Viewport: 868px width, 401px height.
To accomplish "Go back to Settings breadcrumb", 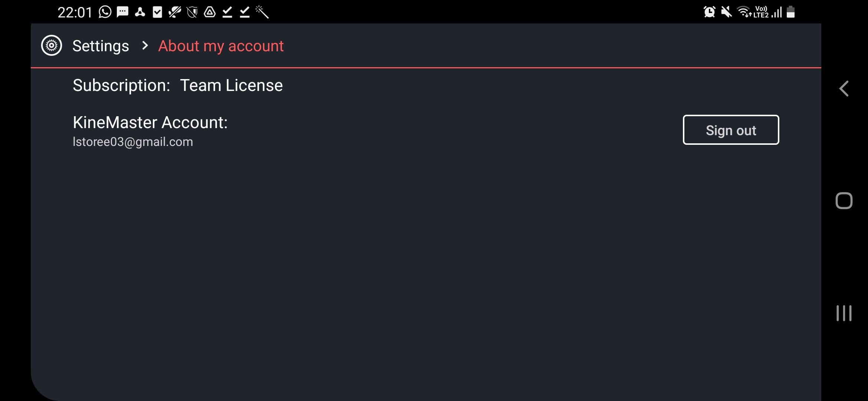I will click(x=101, y=46).
